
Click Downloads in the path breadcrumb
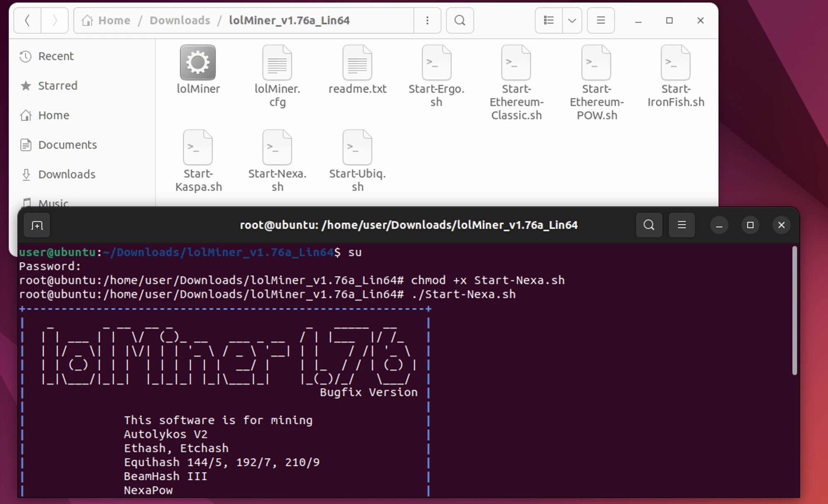coord(180,20)
